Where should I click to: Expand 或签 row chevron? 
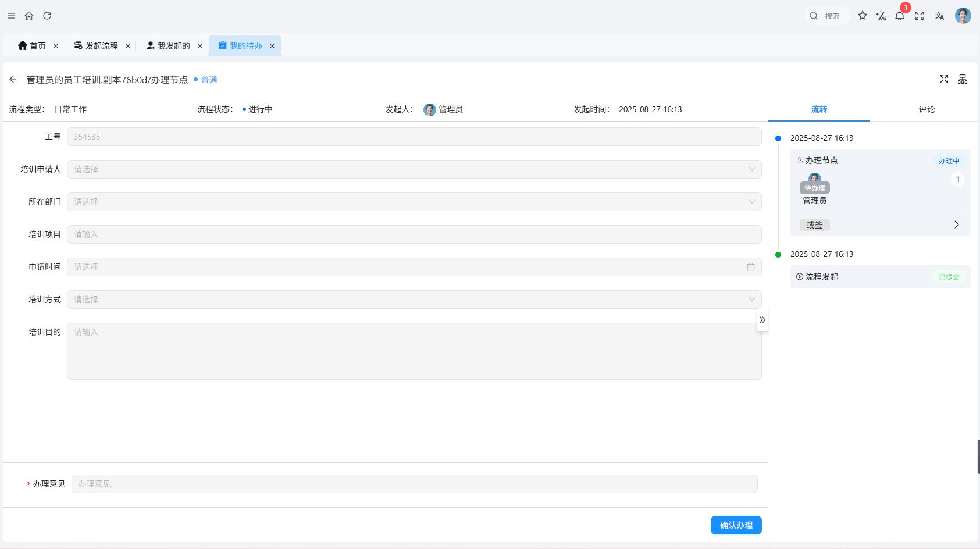(957, 224)
